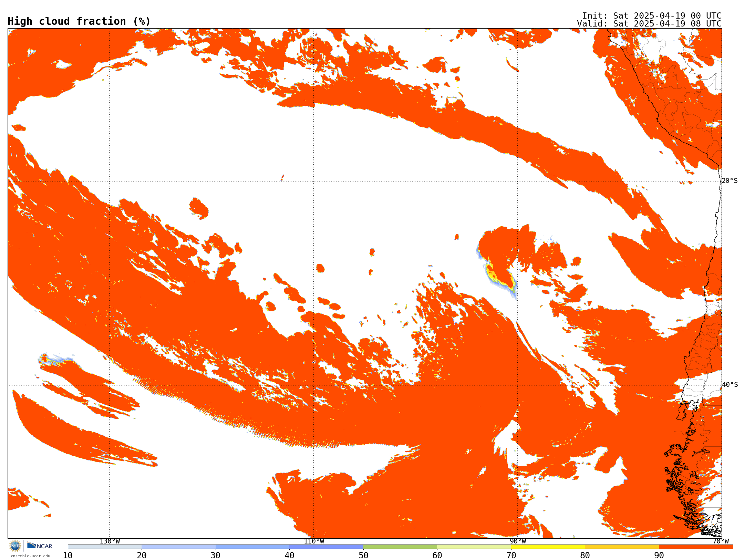Viewport: 744px width, 560px height.
Task: Click the 20°S latitude label
Action: (730, 181)
